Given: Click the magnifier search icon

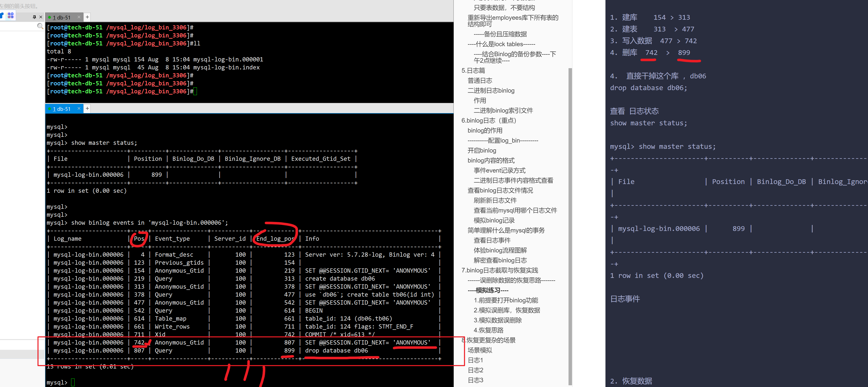Looking at the screenshot, I should tap(40, 26).
